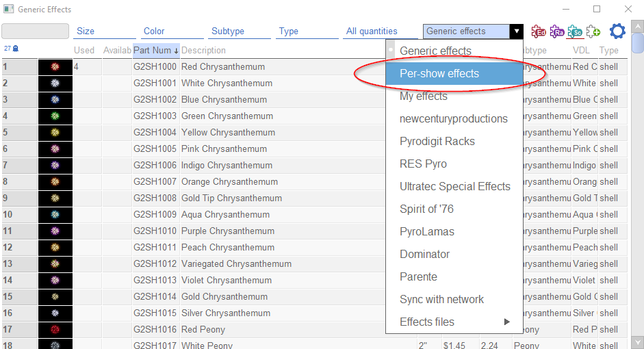Click the puzzle piece icon with green plus
This screenshot has height=349, width=644.
click(x=593, y=31)
